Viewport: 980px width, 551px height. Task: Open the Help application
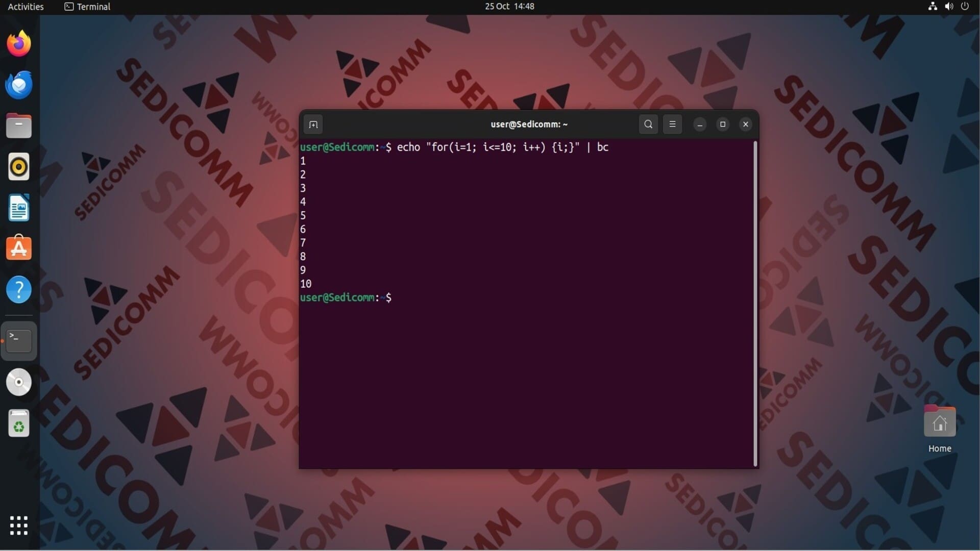point(19,290)
